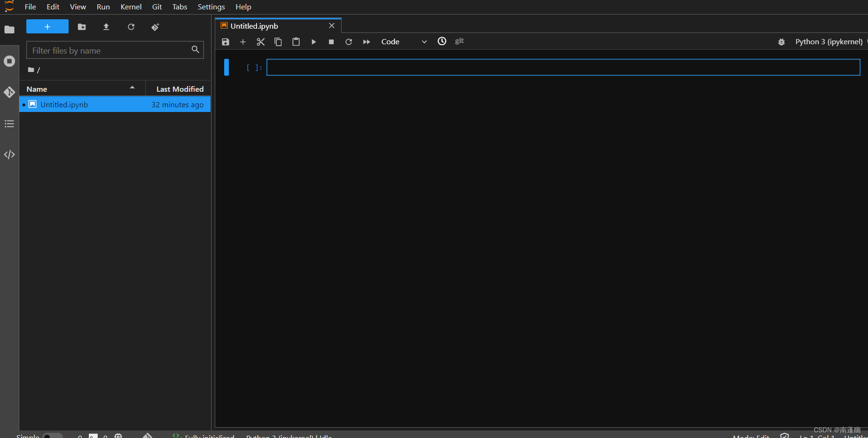Viewport: 868px width, 438px height.
Task: Click the '32 minutes ago' cell
Action: [x=178, y=104]
